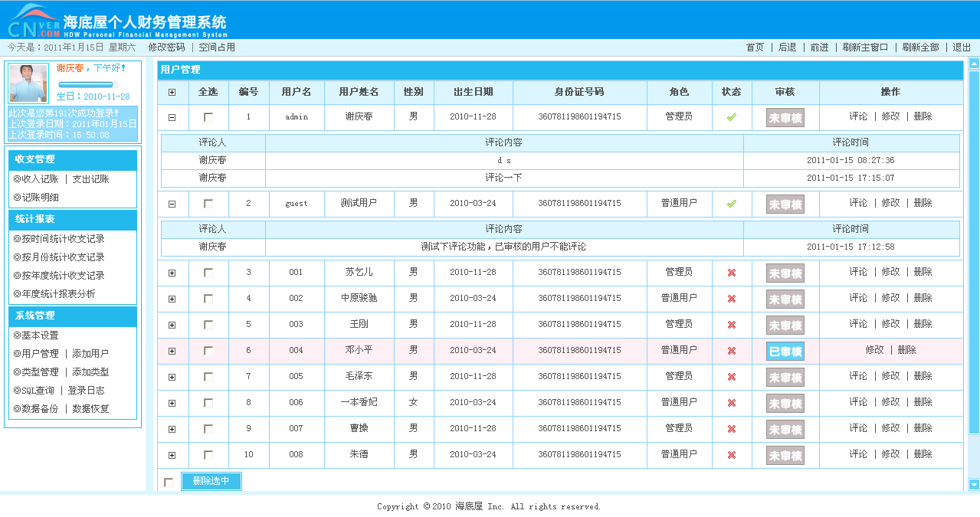980x517 pixels.
Task: Click the 未审核 audit badge for admin
Action: pyautogui.click(x=785, y=117)
